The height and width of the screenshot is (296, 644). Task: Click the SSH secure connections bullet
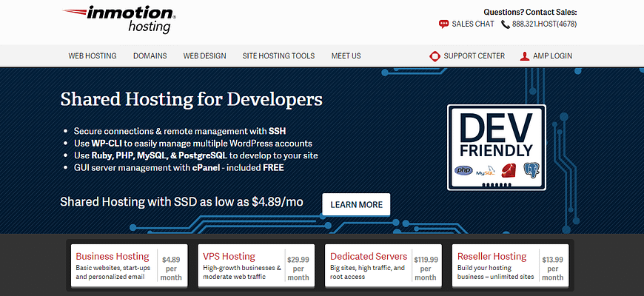tap(179, 132)
